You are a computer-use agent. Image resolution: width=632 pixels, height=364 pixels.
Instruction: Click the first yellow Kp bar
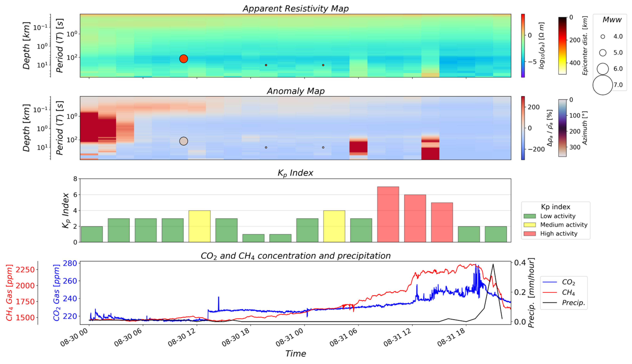click(199, 226)
